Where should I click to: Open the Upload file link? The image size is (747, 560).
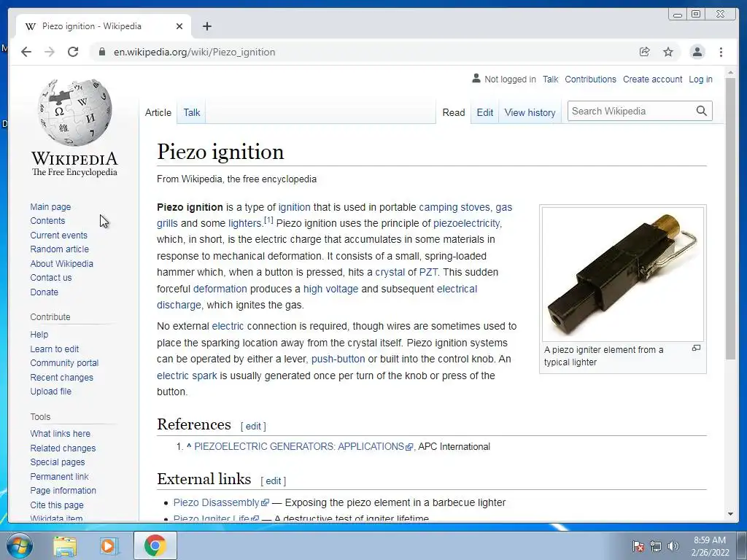50,391
